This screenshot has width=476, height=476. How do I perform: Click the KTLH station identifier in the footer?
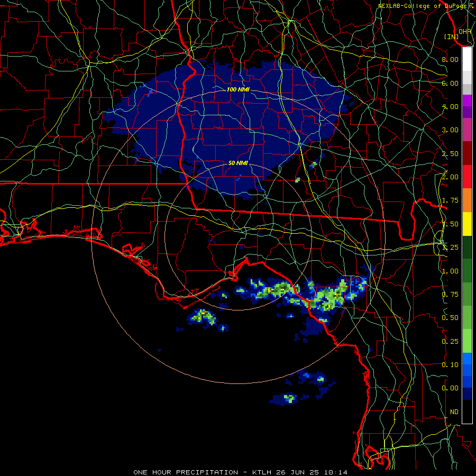263,472
